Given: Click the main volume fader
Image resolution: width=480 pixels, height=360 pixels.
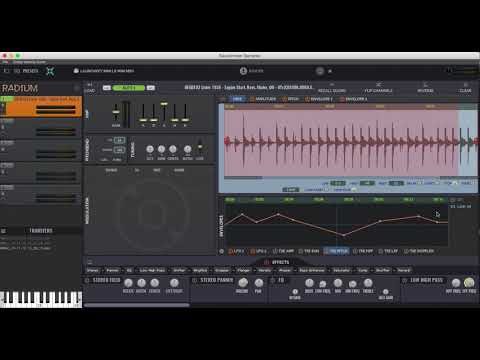Looking at the screenshot, I should tap(116, 113).
